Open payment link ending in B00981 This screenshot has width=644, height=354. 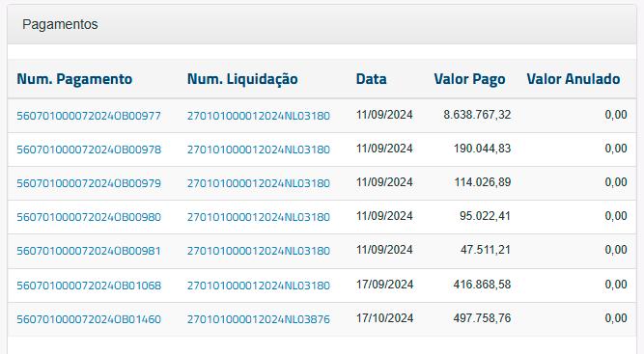pyautogui.click(x=89, y=251)
